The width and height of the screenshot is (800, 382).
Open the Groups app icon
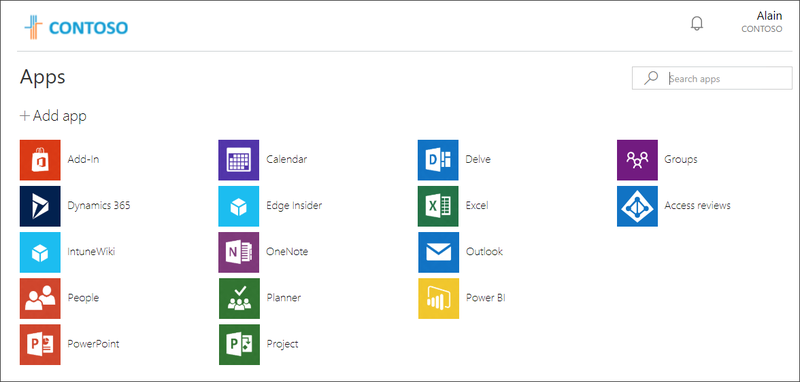coord(637,160)
